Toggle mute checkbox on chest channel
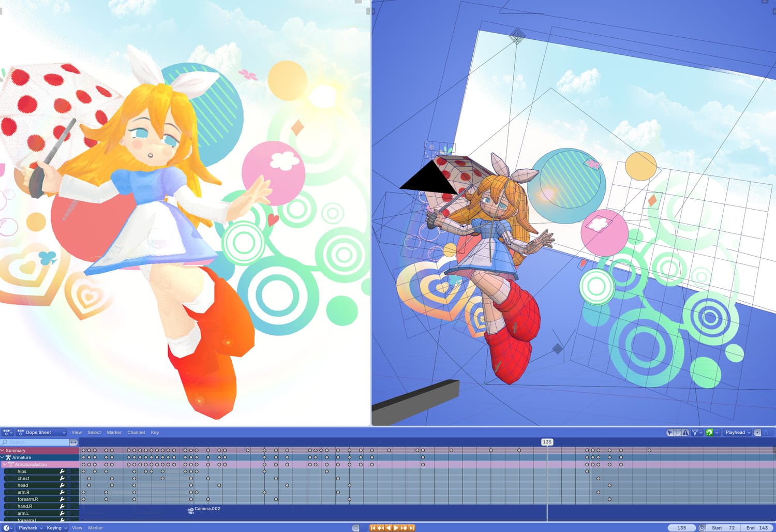Screen dimensions: 776x532 (69, 479)
